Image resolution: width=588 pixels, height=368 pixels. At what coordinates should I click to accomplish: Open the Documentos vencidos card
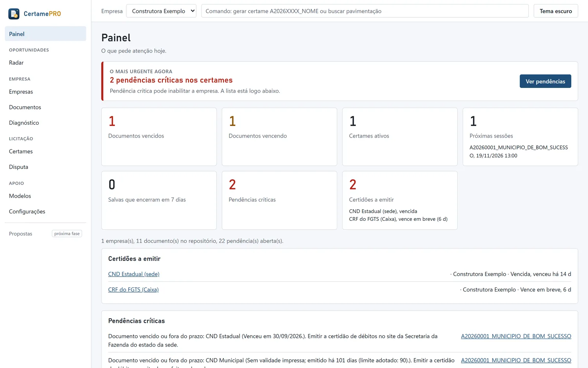coord(159,137)
